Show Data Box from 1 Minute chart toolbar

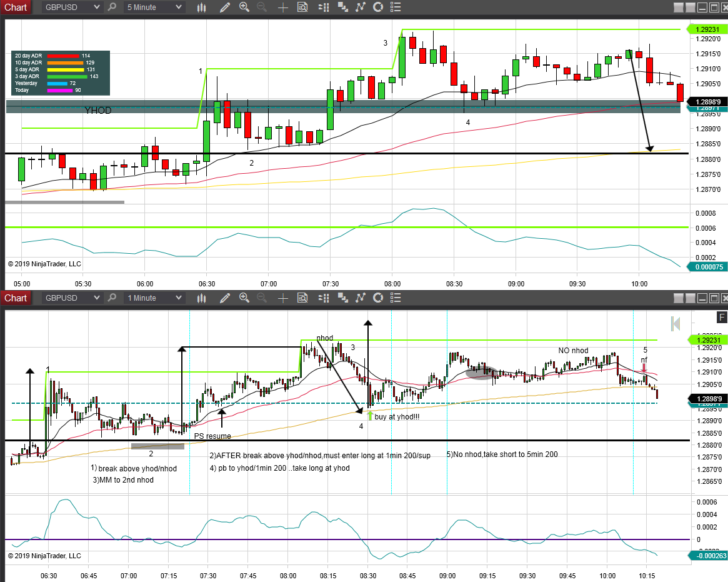click(302, 298)
